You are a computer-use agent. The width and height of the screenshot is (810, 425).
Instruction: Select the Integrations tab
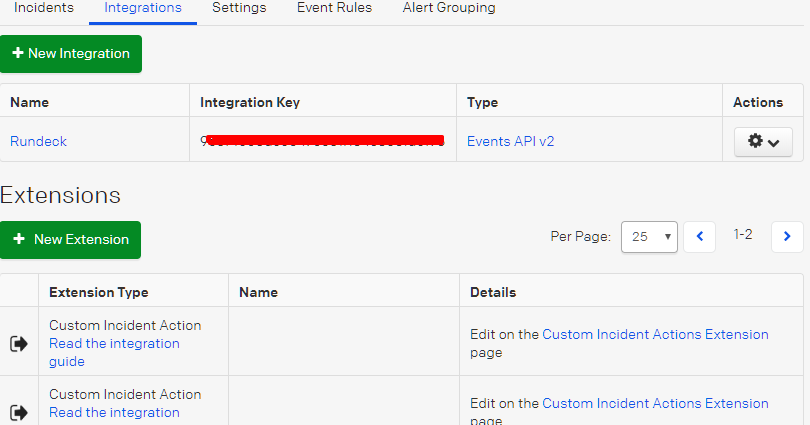(143, 8)
